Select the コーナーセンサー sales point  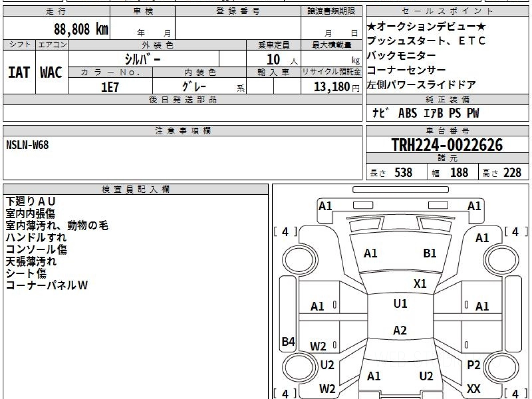click(407, 70)
